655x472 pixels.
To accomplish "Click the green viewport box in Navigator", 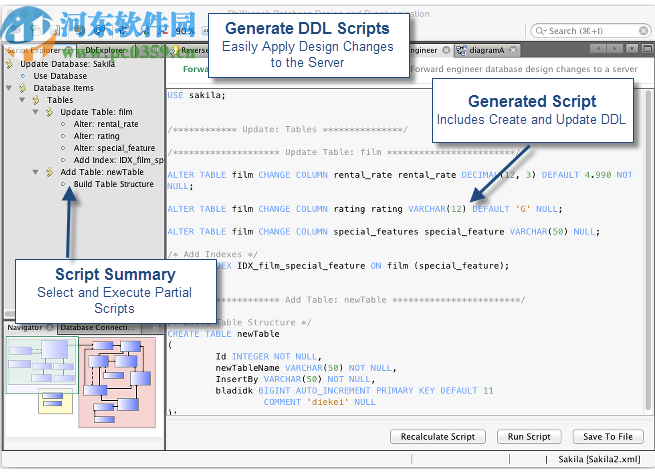I will (x=42, y=365).
